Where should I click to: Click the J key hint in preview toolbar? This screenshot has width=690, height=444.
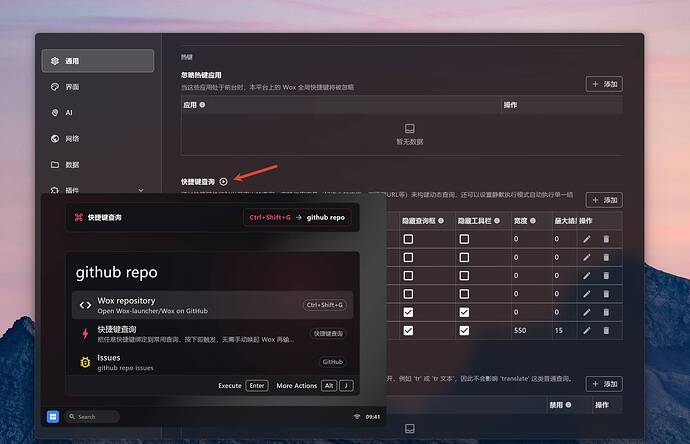(x=346, y=386)
